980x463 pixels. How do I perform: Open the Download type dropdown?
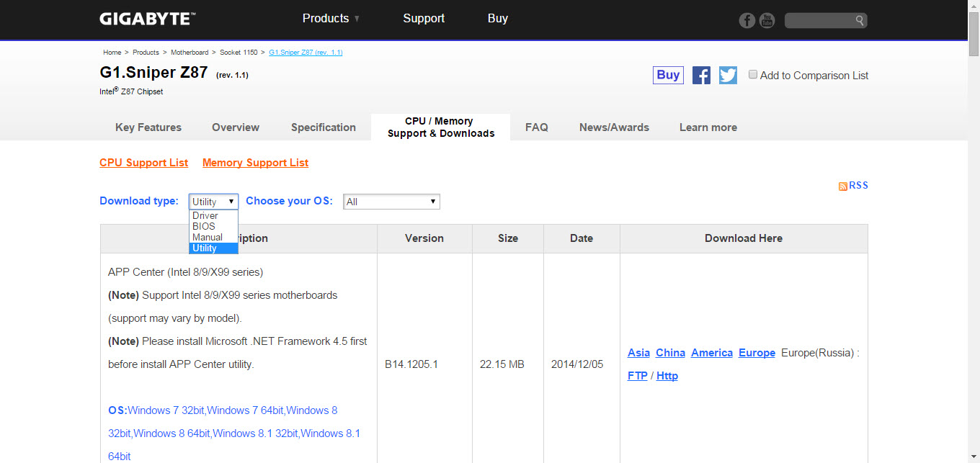click(x=213, y=202)
